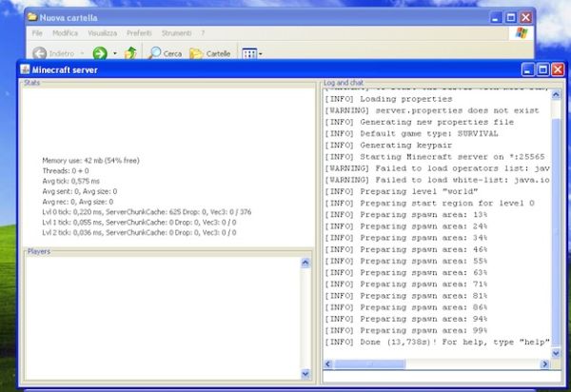
Task: Minimize the Minecraft server window
Action: (x=527, y=69)
